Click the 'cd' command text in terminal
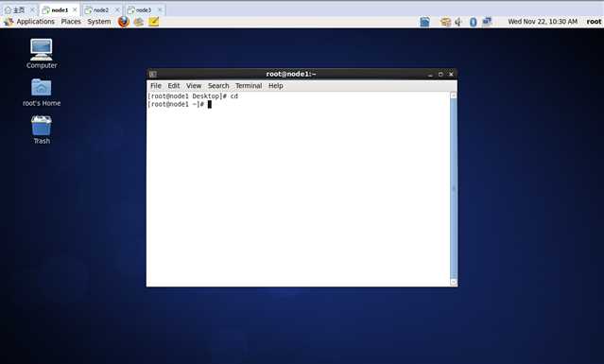604x364 pixels. [234, 96]
